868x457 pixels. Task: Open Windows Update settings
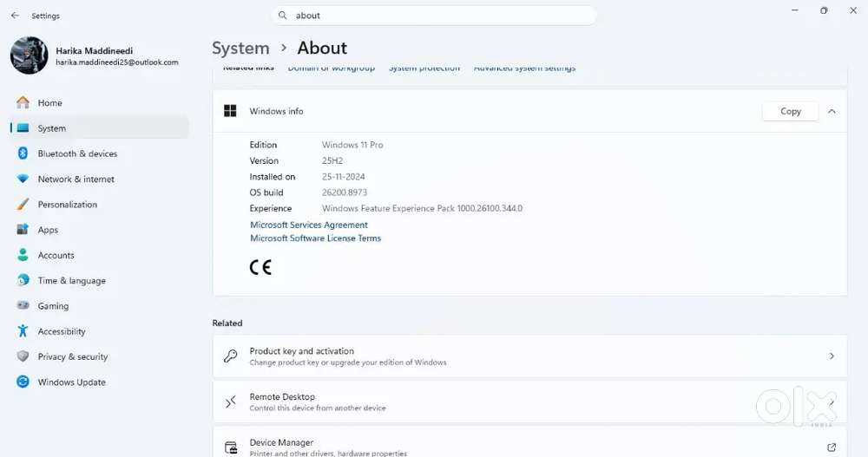(100, 382)
